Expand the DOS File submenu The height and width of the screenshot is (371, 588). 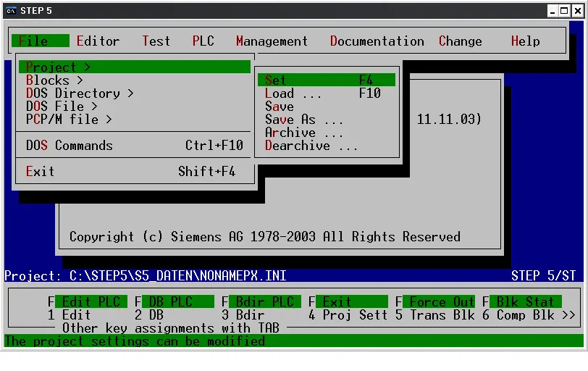point(135,107)
